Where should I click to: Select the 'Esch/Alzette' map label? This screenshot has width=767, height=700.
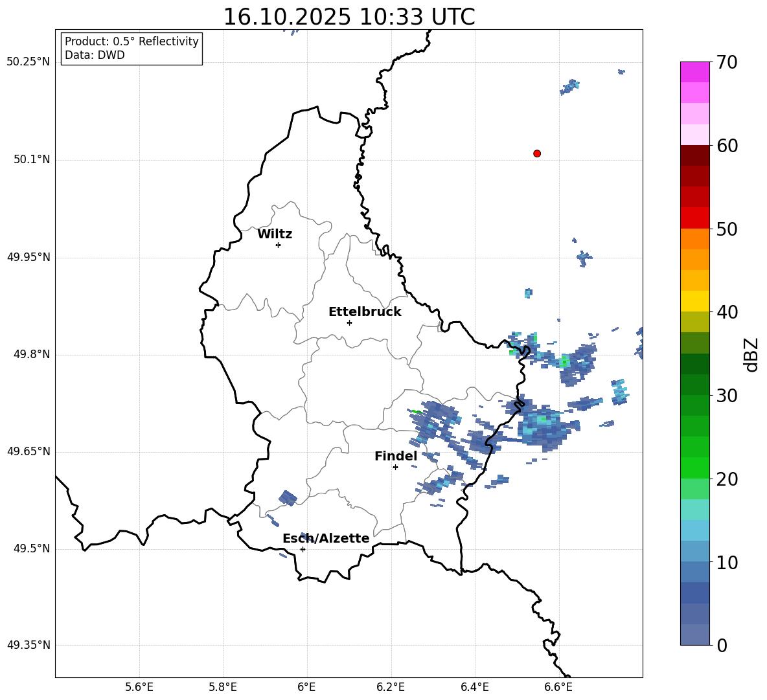click(326, 538)
